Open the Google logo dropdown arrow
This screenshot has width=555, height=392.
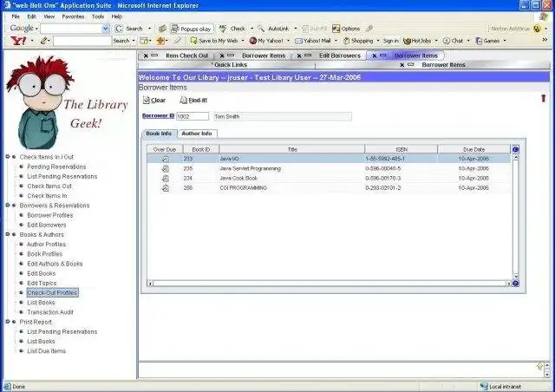coord(36,29)
